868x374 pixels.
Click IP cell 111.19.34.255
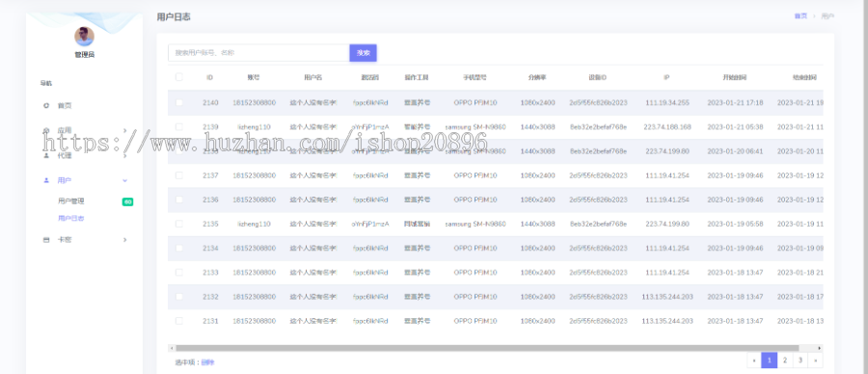667,102
